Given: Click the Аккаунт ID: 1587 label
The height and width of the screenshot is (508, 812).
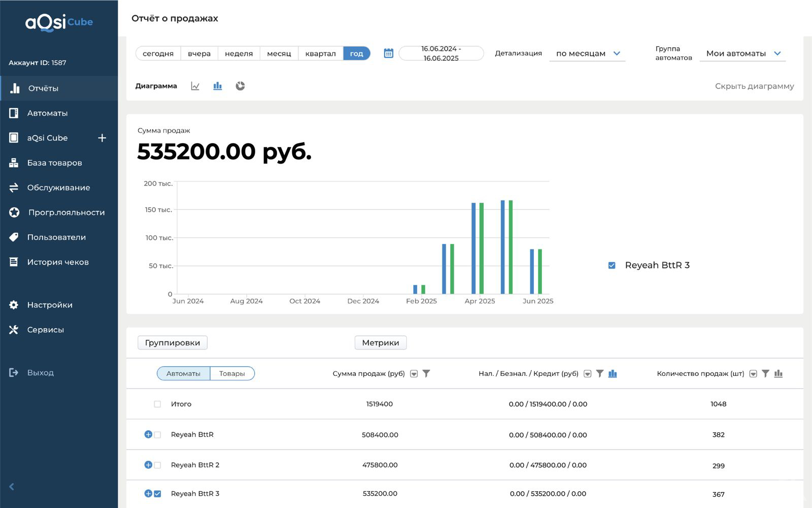Looking at the screenshot, I should pyautogui.click(x=38, y=62).
